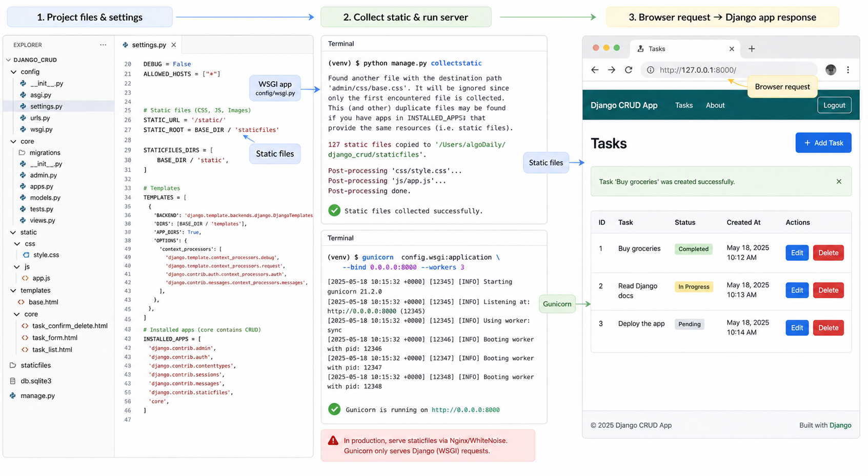Click the Gunicorn URL http://0.0.0.0:8000
This screenshot has width=868, height=476.
point(466,410)
